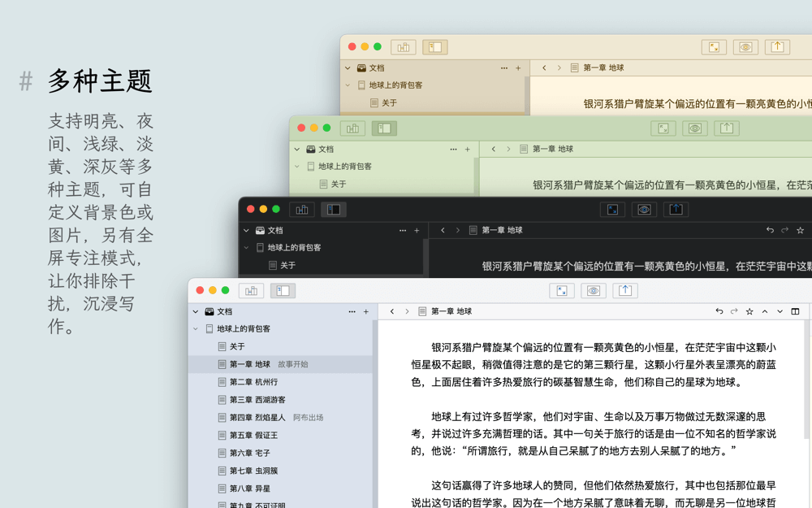Add new document plus in light window sidebar
The width and height of the screenshot is (812, 508).
366,311
